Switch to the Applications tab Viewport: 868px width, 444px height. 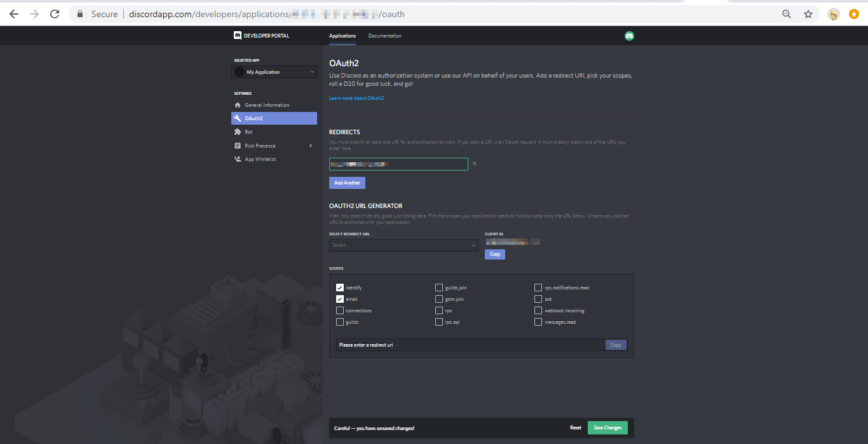point(342,36)
